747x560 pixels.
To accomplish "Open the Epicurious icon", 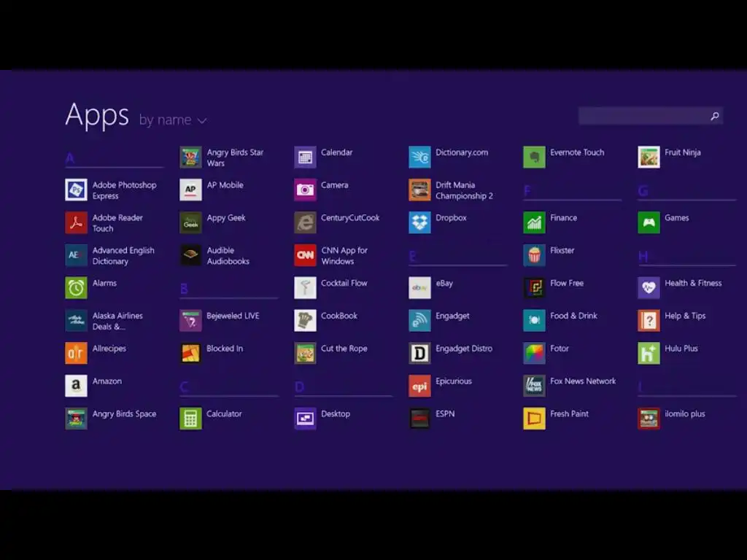I will coord(419,386).
